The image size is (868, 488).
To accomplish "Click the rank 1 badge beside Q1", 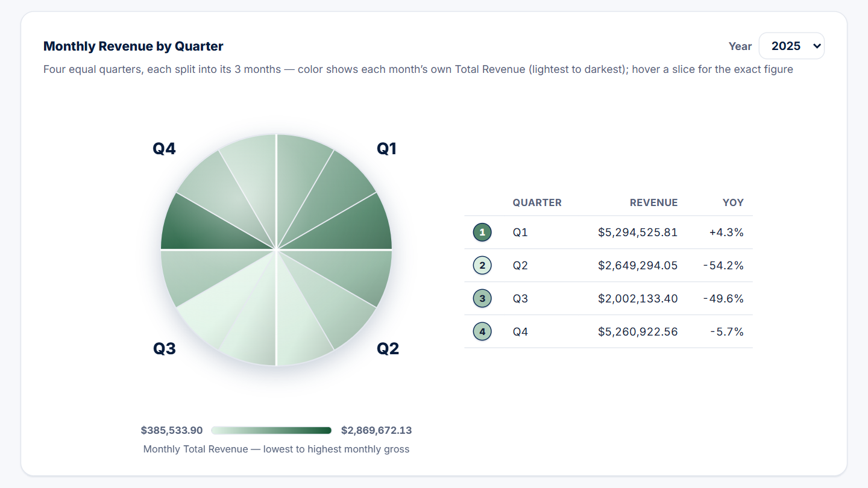I will [482, 232].
